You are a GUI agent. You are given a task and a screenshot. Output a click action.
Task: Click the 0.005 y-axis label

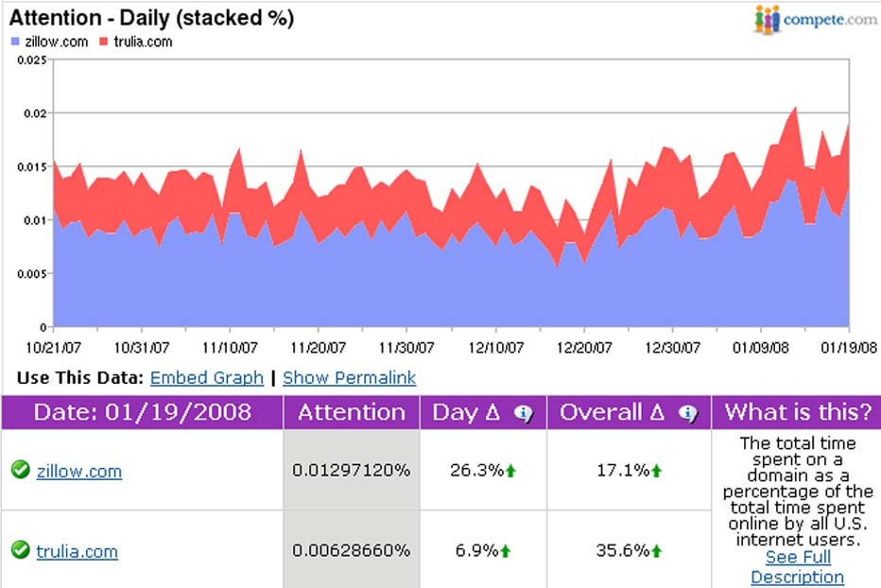[31, 274]
